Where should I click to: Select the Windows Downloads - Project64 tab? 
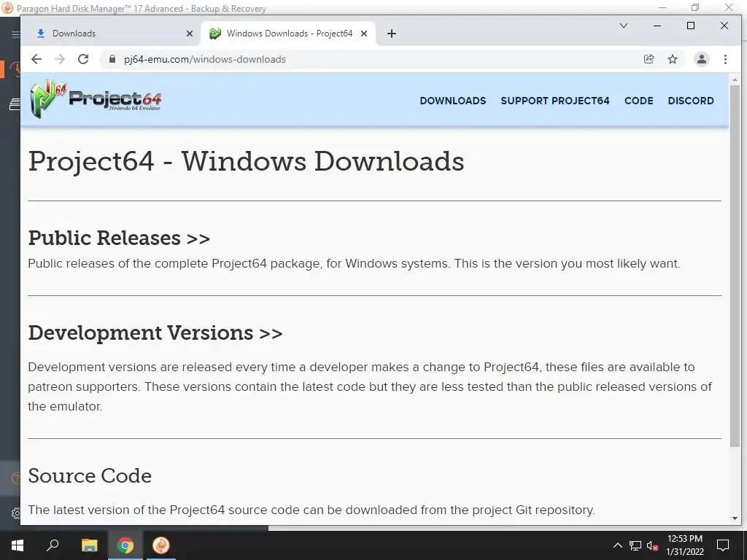[289, 34]
